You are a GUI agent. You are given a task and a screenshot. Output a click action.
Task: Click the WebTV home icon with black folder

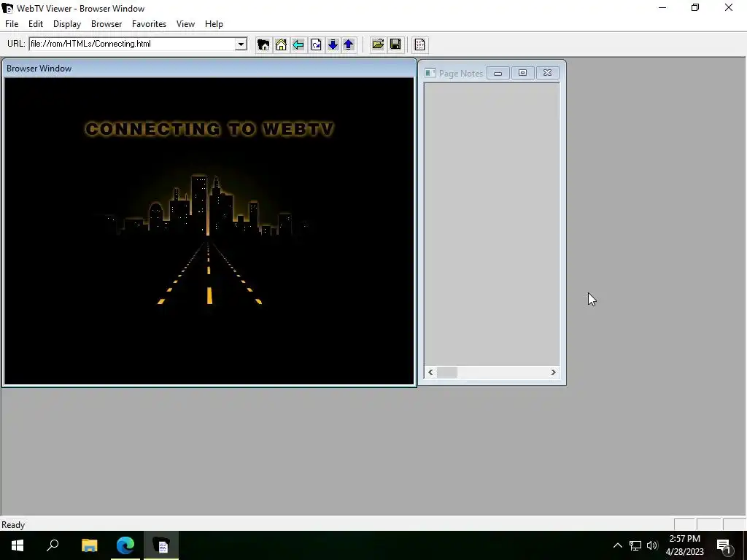click(x=263, y=44)
